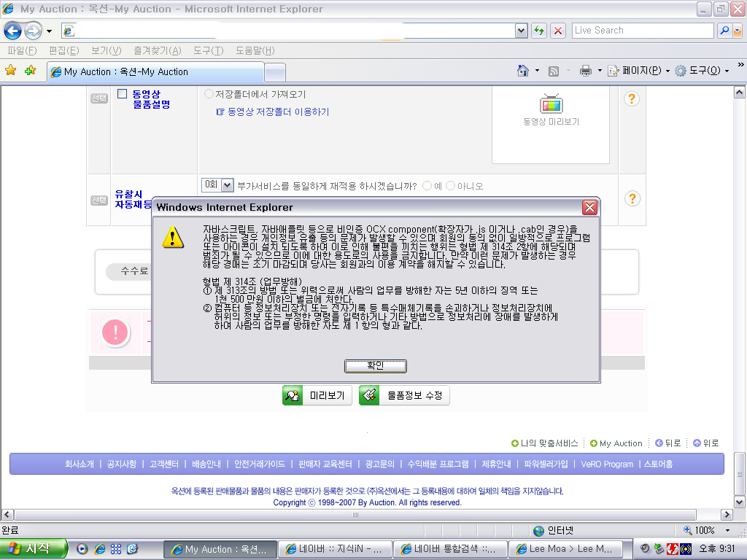This screenshot has height=560, width=747.
Task: Click the Add to Favorites star-plus icon
Action: (x=30, y=71)
